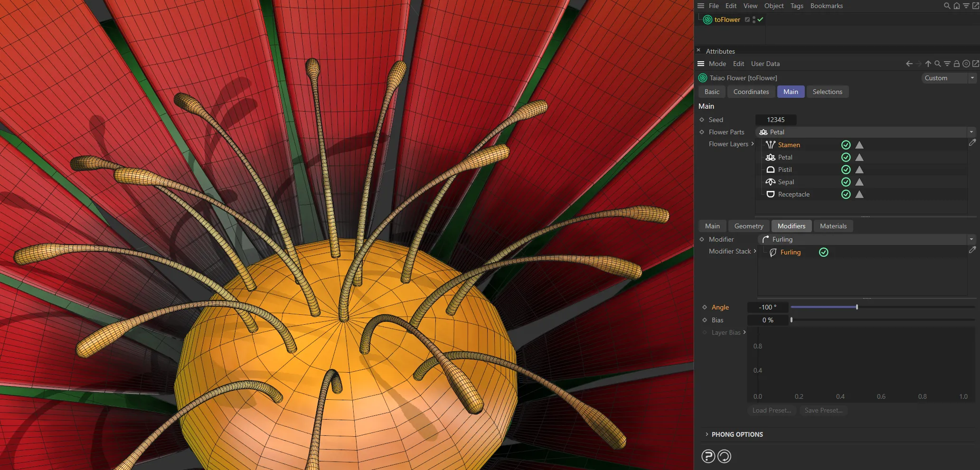Open the Bookmarks menu
This screenshot has height=470, width=980.
point(826,6)
